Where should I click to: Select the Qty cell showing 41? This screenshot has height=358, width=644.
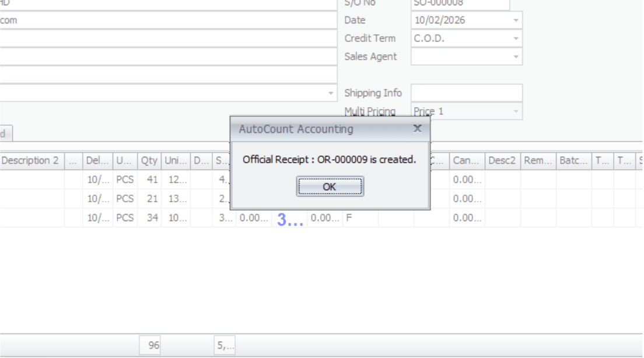(149, 180)
